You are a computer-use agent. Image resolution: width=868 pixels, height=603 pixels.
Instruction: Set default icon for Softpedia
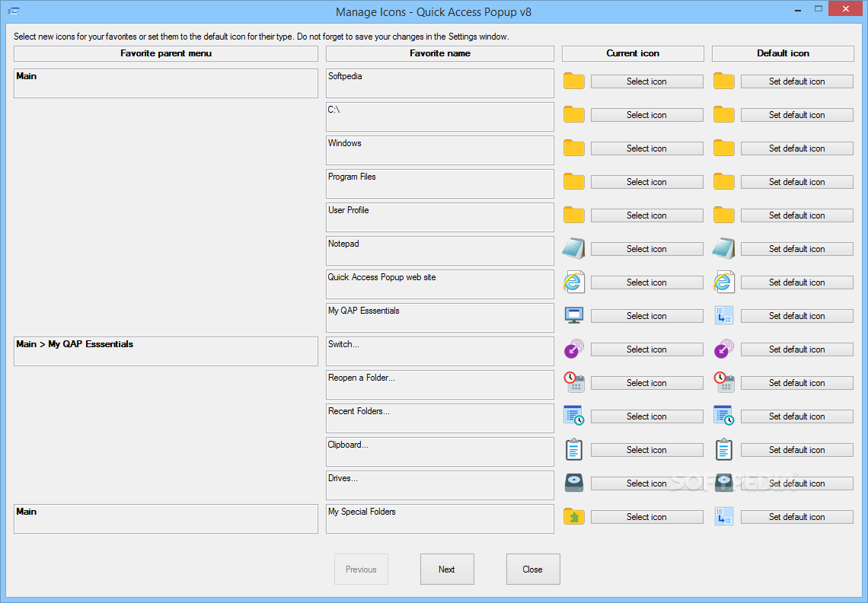(x=796, y=81)
